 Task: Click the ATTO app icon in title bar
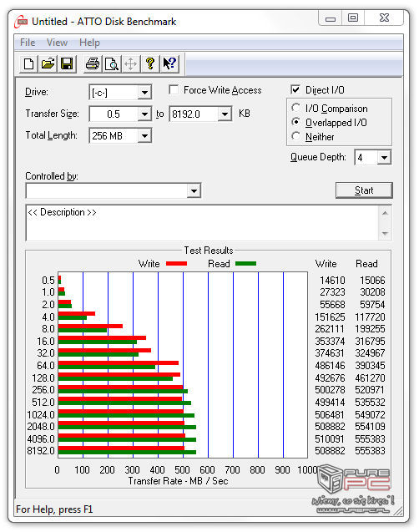[21, 22]
